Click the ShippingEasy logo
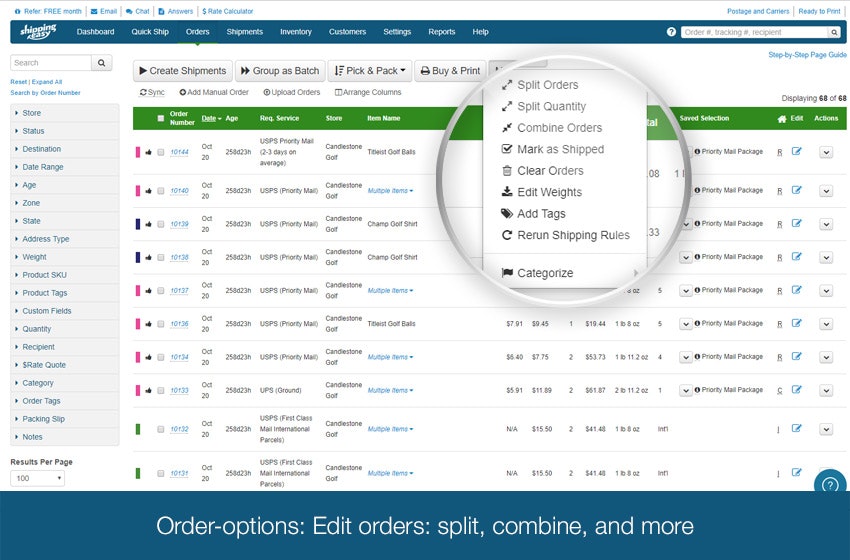Viewport: 850px width, 560px height. (38, 31)
